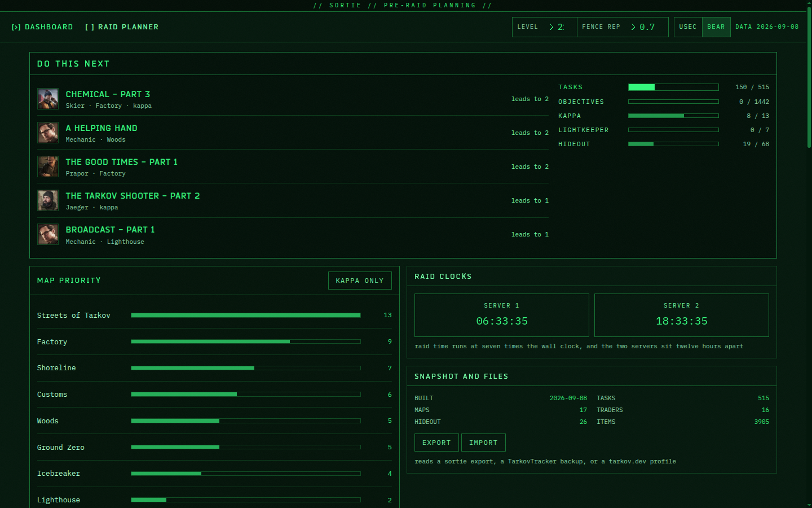Click 'Mechanic · Lighthouse' subtitle

click(x=105, y=242)
